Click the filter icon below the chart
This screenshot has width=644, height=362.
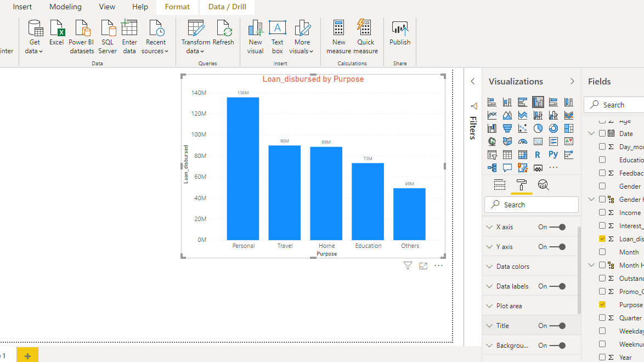pyautogui.click(x=408, y=266)
